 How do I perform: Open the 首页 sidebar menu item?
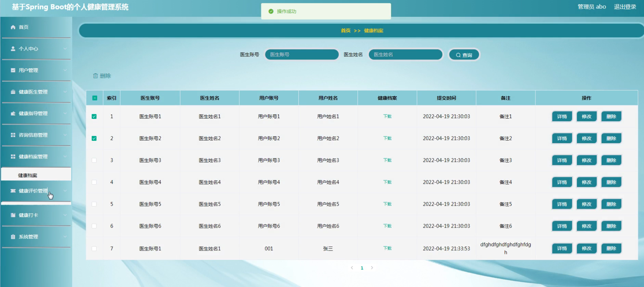tap(36, 27)
